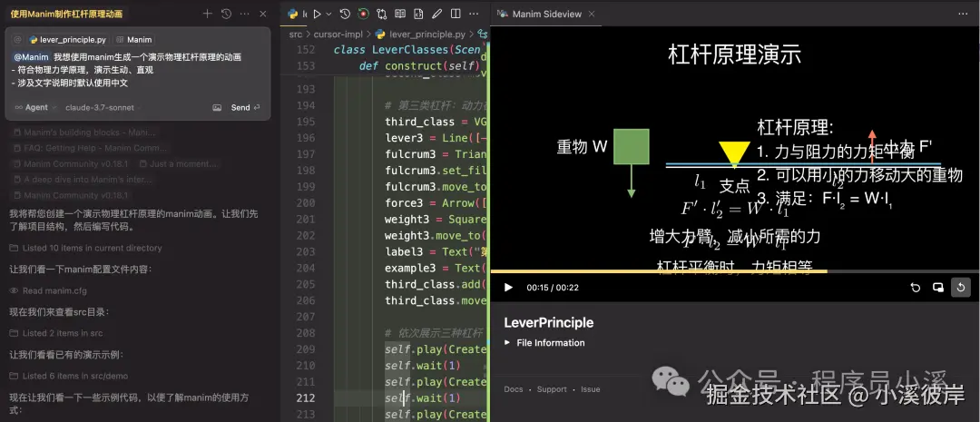Open the editor's three-dot more actions menu
This screenshot has width=980, height=422.
click(x=475, y=14)
